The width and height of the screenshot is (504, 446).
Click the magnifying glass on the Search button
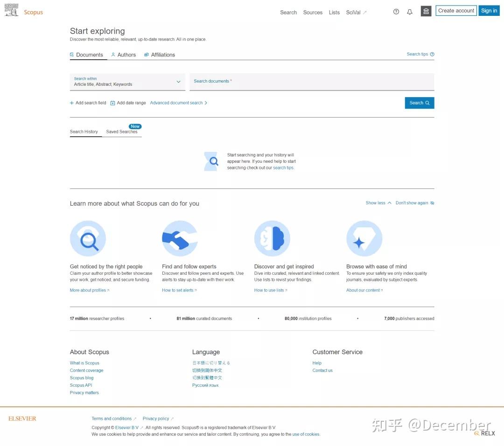point(427,103)
